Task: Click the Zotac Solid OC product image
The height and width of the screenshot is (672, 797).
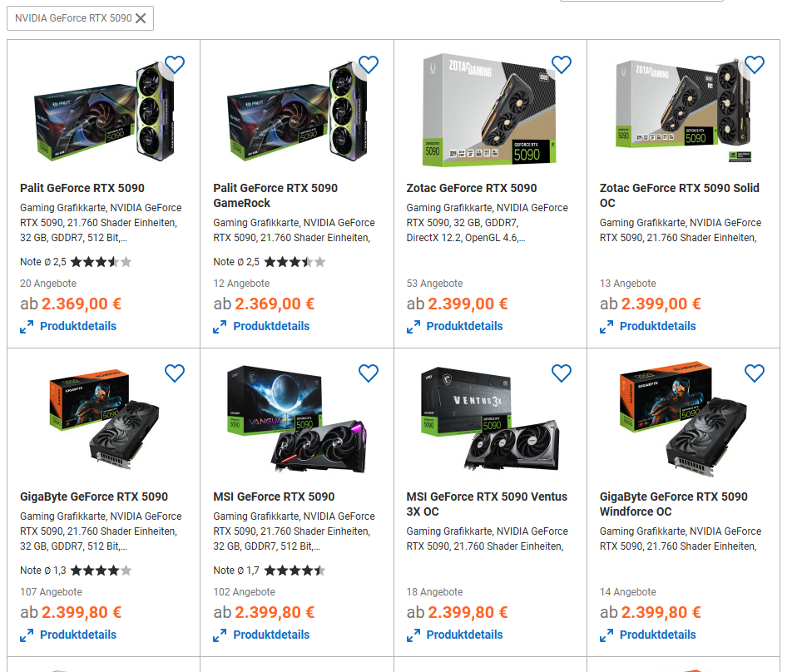Action: (x=684, y=111)
